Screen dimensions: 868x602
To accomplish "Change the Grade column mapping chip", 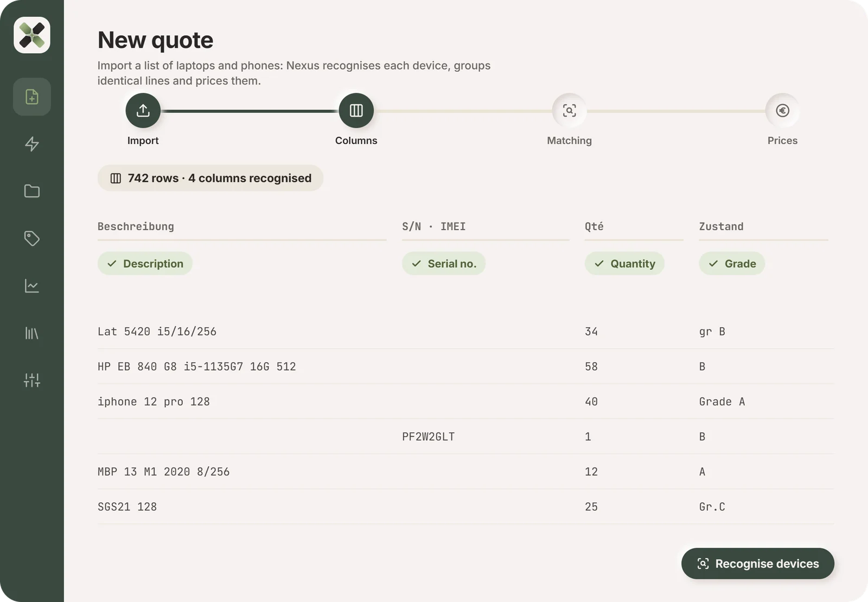I will tap(732, 263).
